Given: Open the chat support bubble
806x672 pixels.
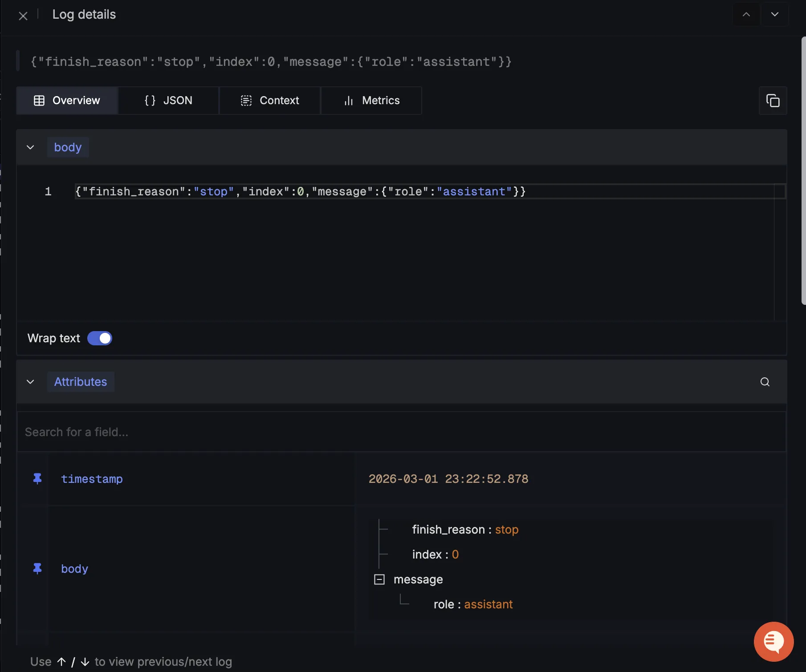Looking at the screenshot, I should tap(773, 641).
